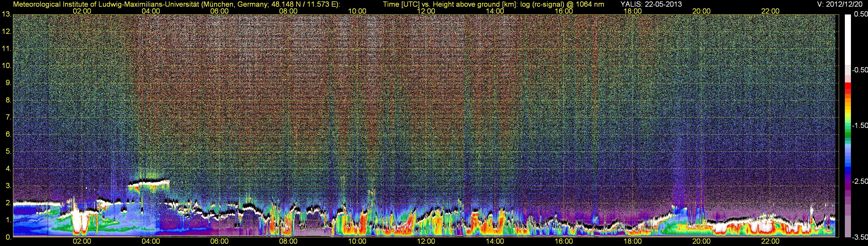The height and width of the screenshot is (246, 868).
Task: Click the '11.' km height axis label
Action: 6,49
